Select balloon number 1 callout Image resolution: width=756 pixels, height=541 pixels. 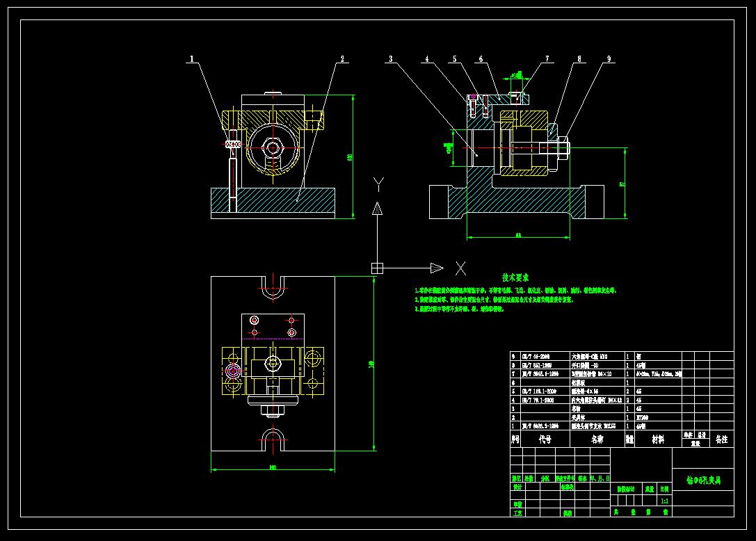(192, 59)
